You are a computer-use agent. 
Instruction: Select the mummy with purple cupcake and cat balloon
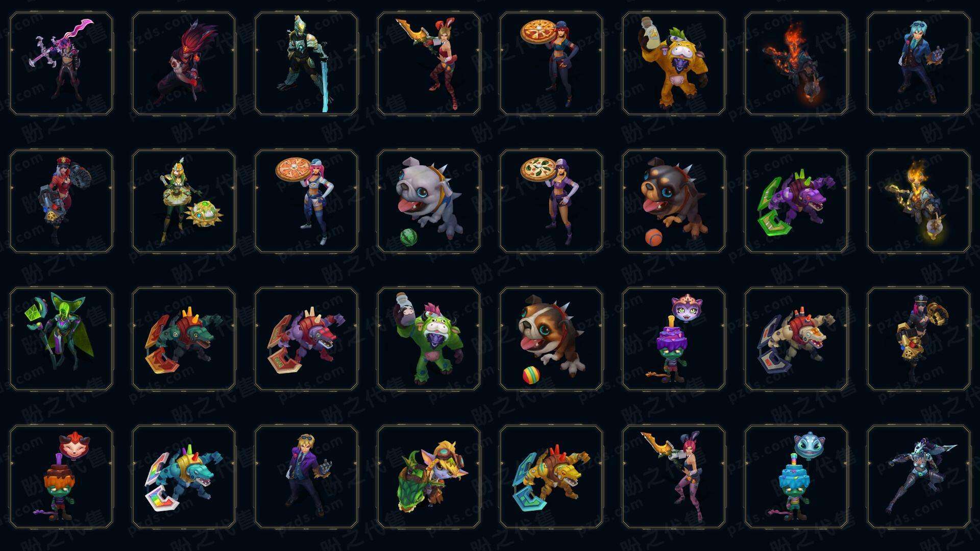tap(674, 339)
